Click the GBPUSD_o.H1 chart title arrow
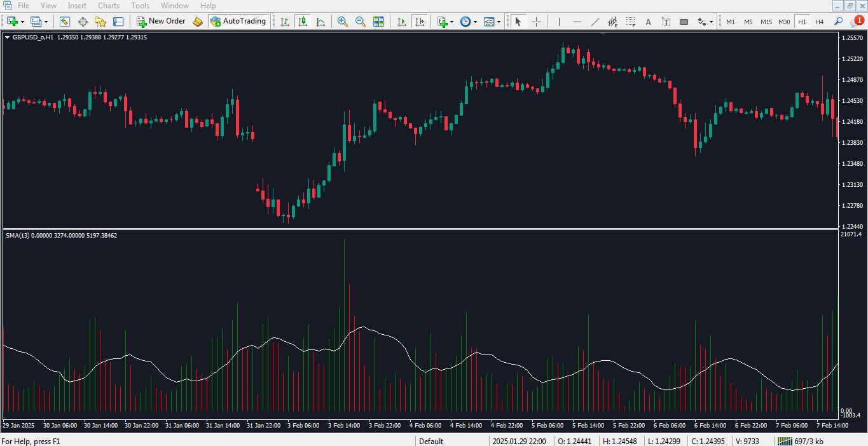 pos(8,37)
